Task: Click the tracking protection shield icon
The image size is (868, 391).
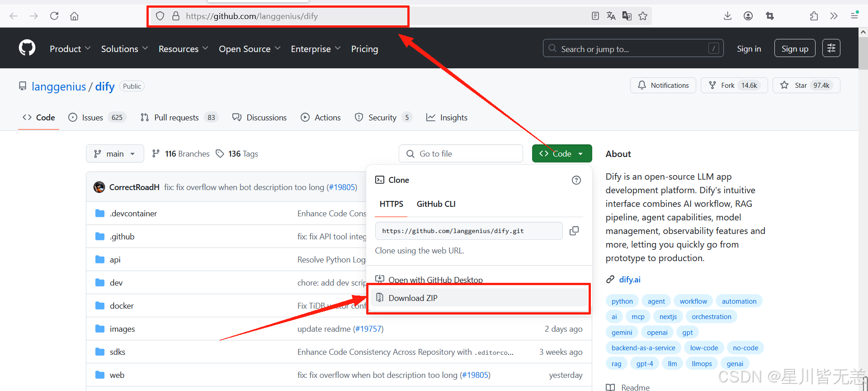Action: click(x=160, y=16)
